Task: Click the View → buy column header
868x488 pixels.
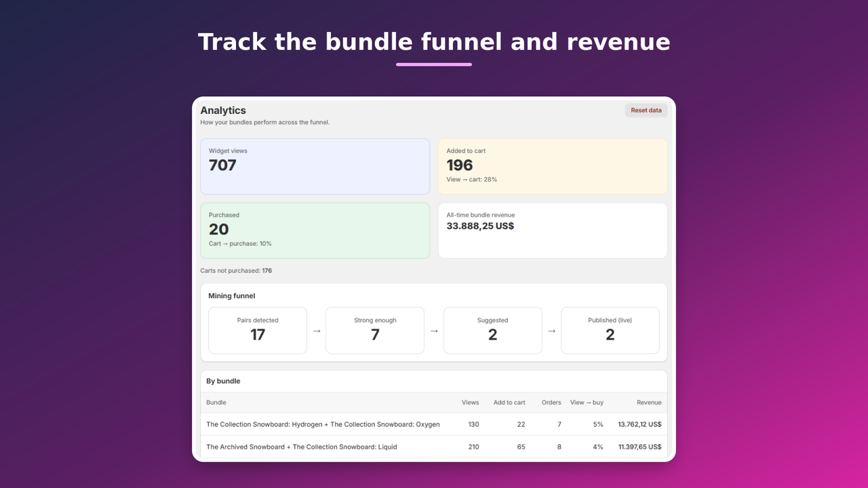Action: (x=587, y=403)
